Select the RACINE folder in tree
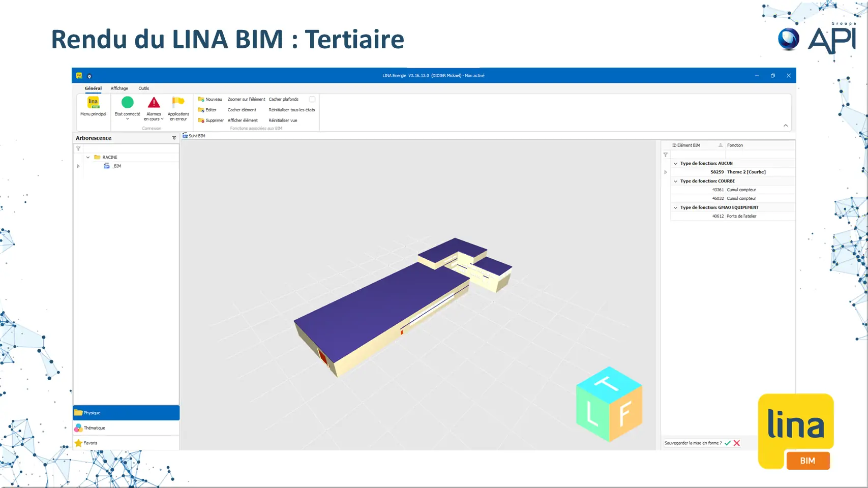This screenshot has width=868, height=488. tap(106, 158)
